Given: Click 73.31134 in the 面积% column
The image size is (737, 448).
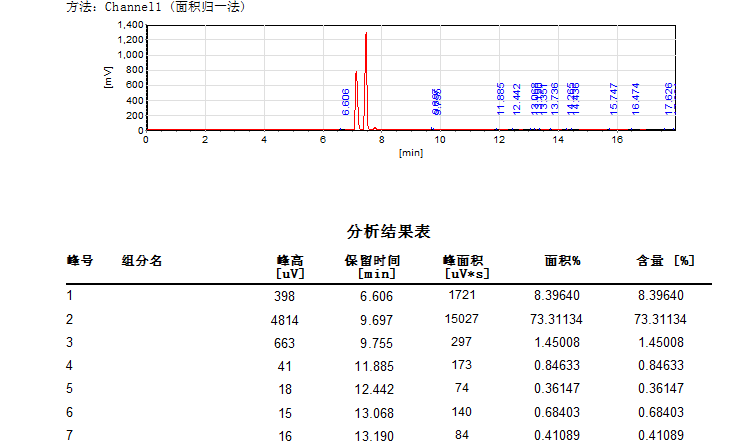Looking at the screenshot, I should 556,319.
